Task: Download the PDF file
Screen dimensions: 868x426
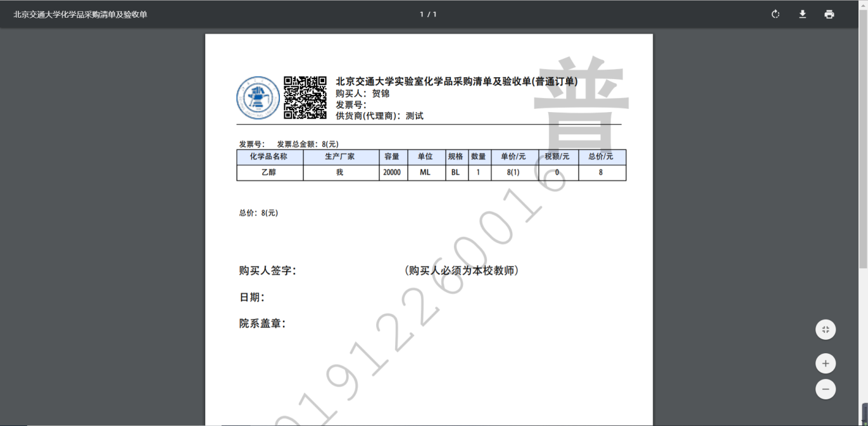Action: 802,14
